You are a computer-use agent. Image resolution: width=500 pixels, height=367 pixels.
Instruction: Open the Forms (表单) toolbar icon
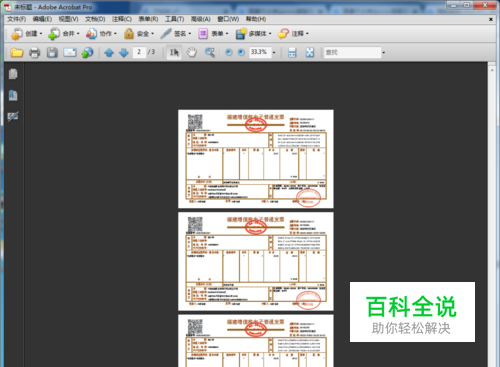(203, 34)
